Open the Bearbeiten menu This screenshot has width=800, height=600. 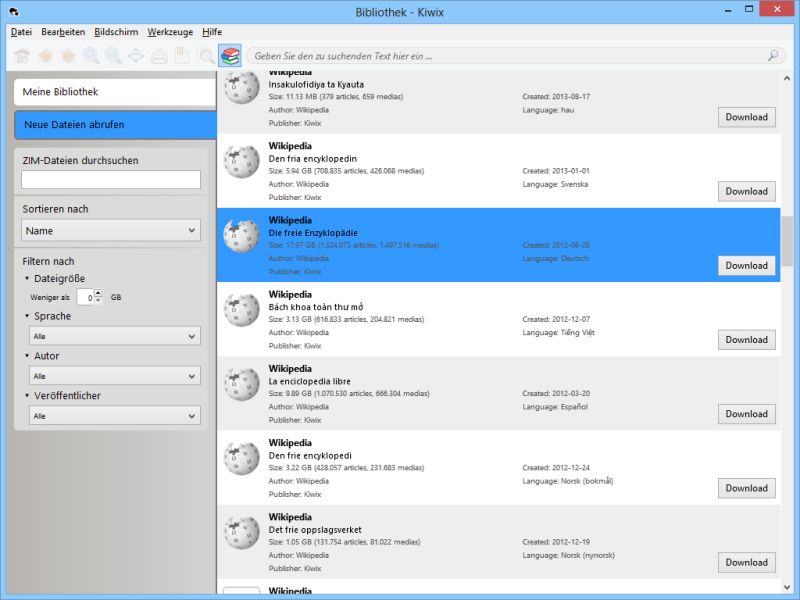point(63,32)
